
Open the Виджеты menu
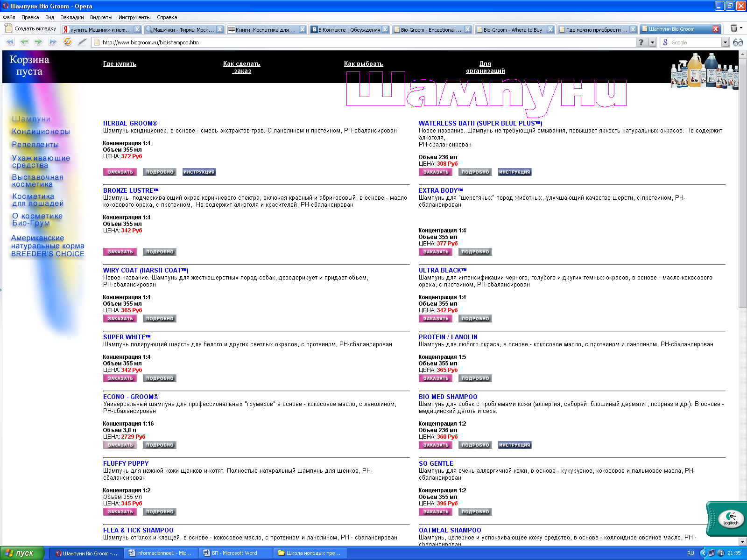pyautogui.click(x=101, y=17)
